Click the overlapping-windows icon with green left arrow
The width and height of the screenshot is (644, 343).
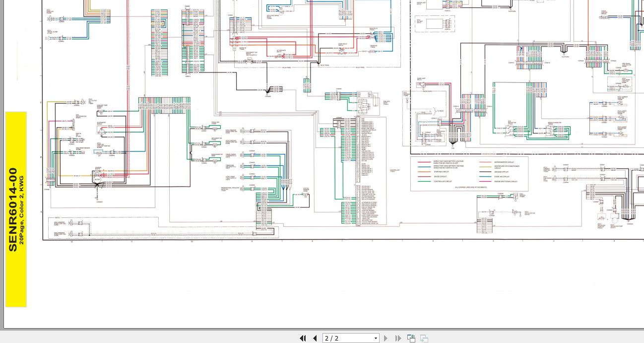click(x=411, y=338)
